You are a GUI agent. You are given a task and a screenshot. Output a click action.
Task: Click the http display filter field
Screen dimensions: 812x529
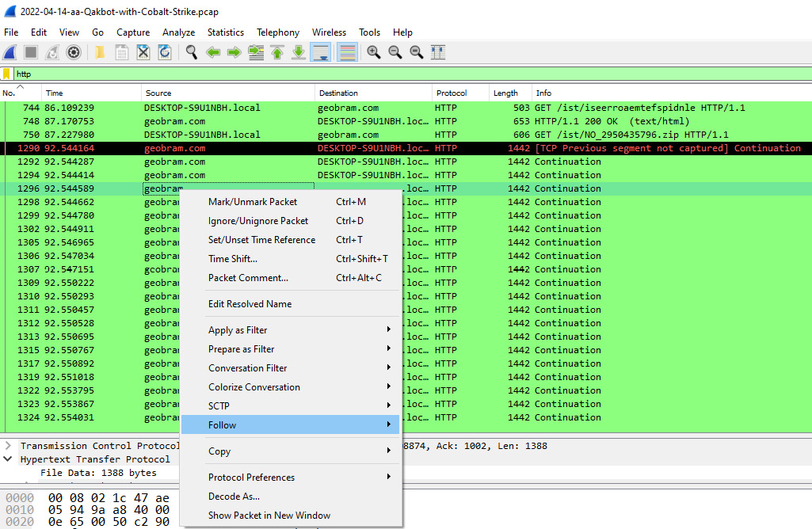click(412, 74)
